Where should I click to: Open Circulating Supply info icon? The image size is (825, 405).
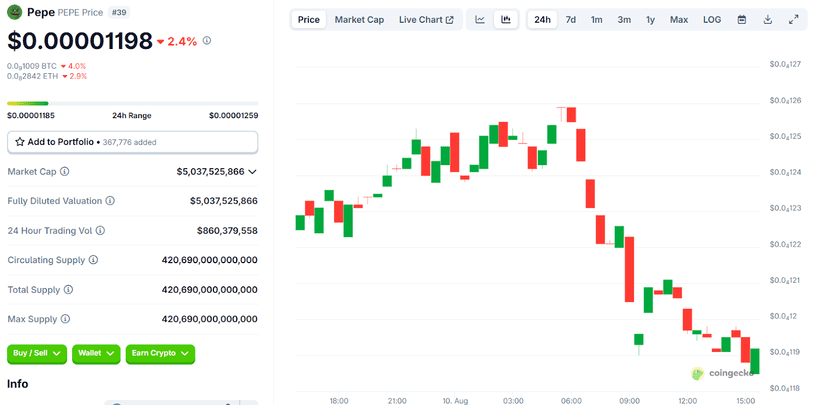[93, 260]
